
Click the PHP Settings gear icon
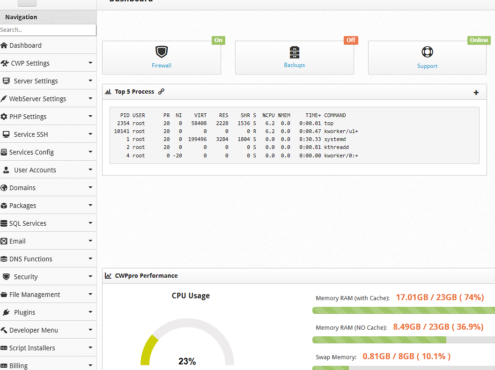pos(4,116)
